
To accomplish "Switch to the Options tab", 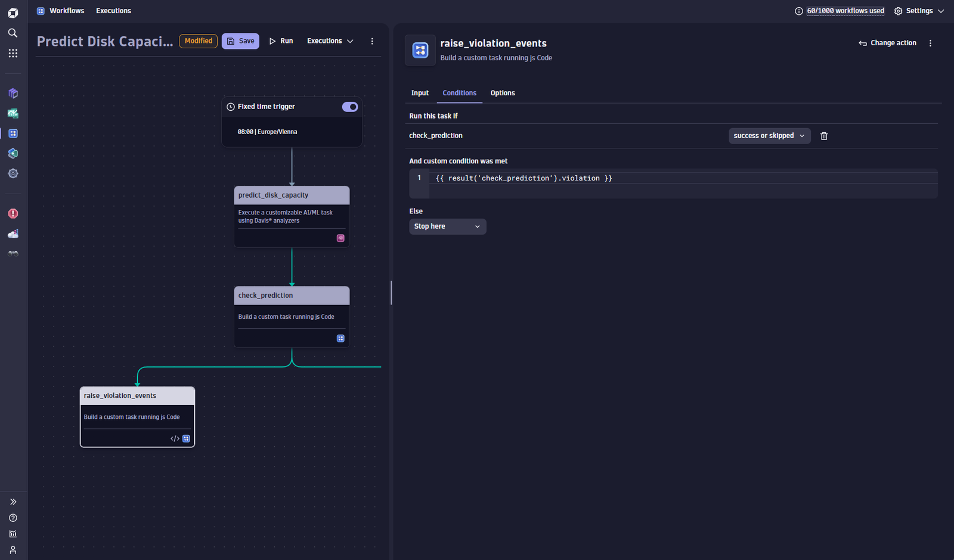I will [503, 93].
